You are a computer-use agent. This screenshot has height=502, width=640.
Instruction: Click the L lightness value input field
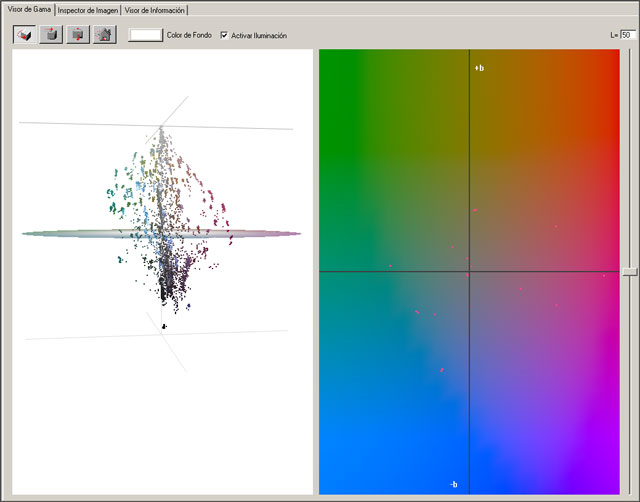627,34
